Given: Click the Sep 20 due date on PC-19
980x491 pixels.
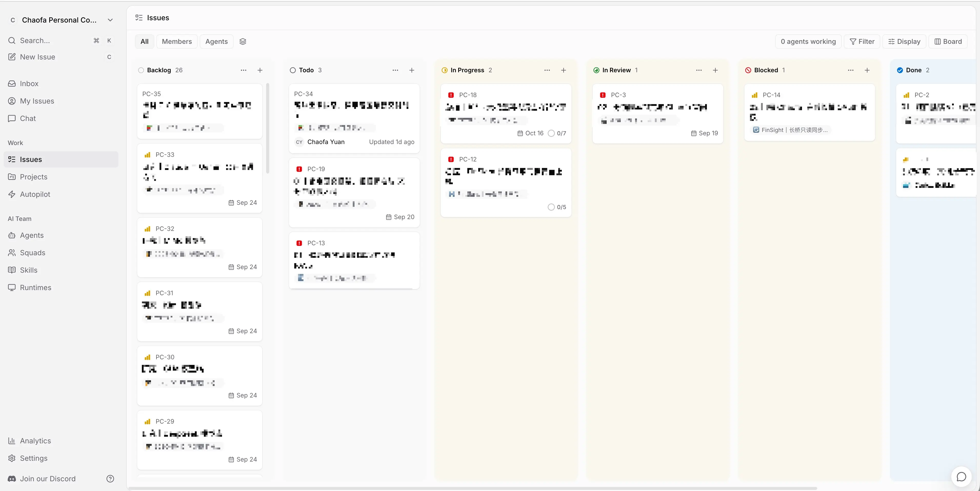Looking at the screenshot, I should coord(400,217).
